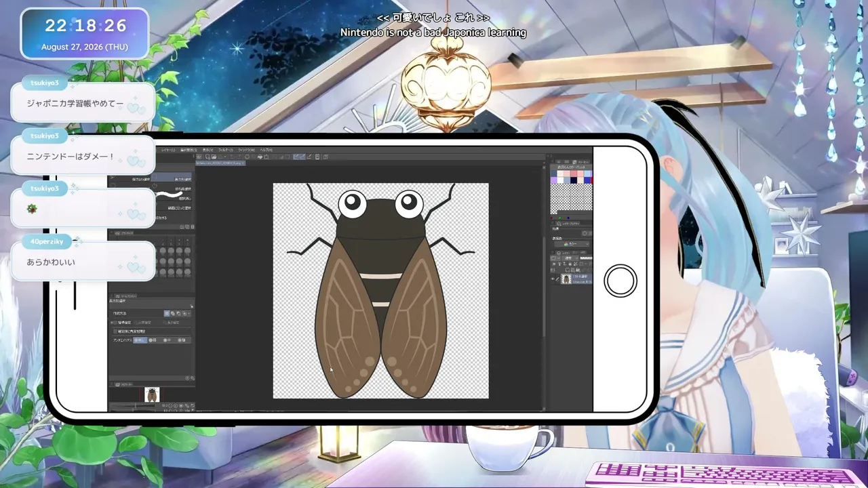This screenshot has width=868, height=488.
Task: Enable the adjust-angle-after-fixed checkbox
Action: (115, 331)
